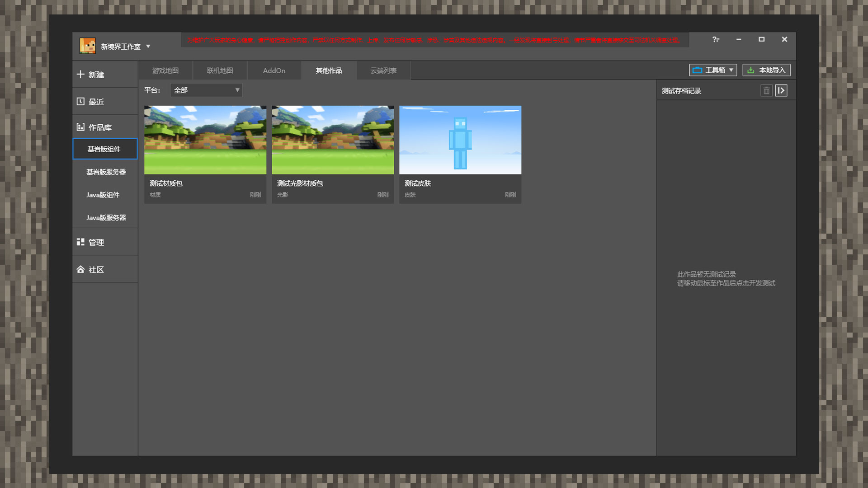
Task: Select the 其他作品 tab
Action: pyautogui.click(x=329, y=70)
